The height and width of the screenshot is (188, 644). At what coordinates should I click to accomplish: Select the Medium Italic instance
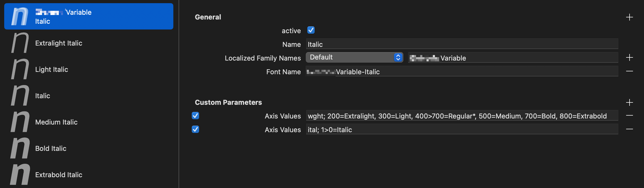pos(56,122)
